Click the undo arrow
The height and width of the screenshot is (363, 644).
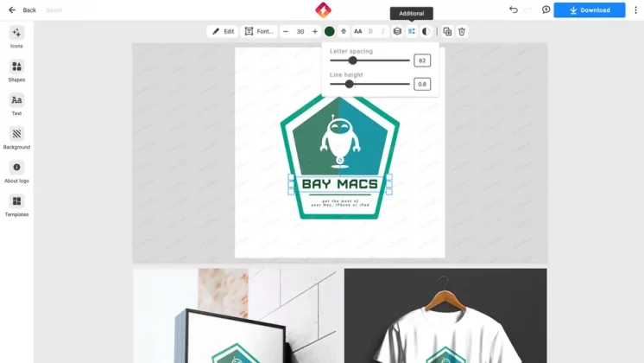point(514,10)
